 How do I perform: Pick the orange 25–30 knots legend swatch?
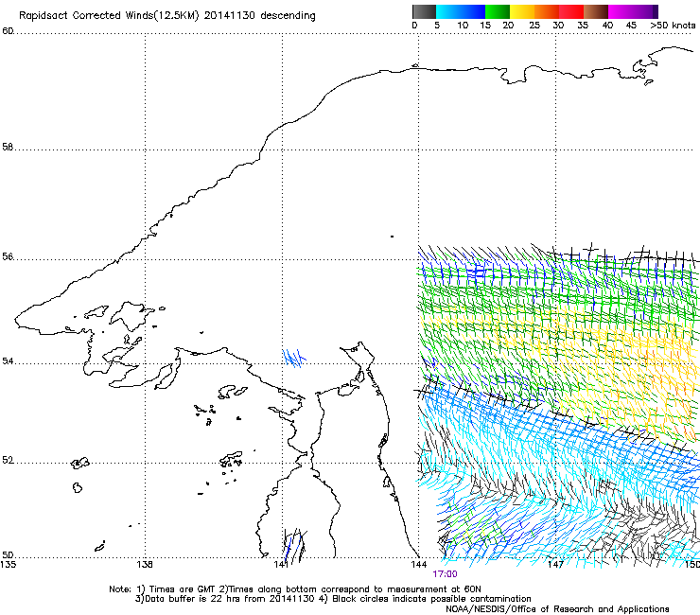coord(547,11)
